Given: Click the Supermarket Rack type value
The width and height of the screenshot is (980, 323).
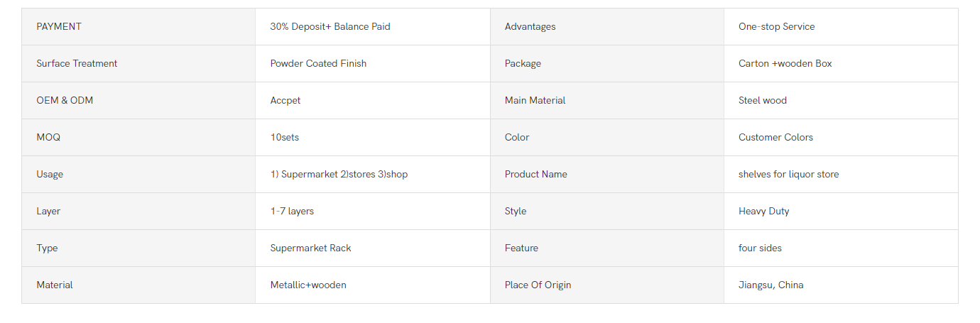Looking at the screenshot, I should [x=311, y=248].
